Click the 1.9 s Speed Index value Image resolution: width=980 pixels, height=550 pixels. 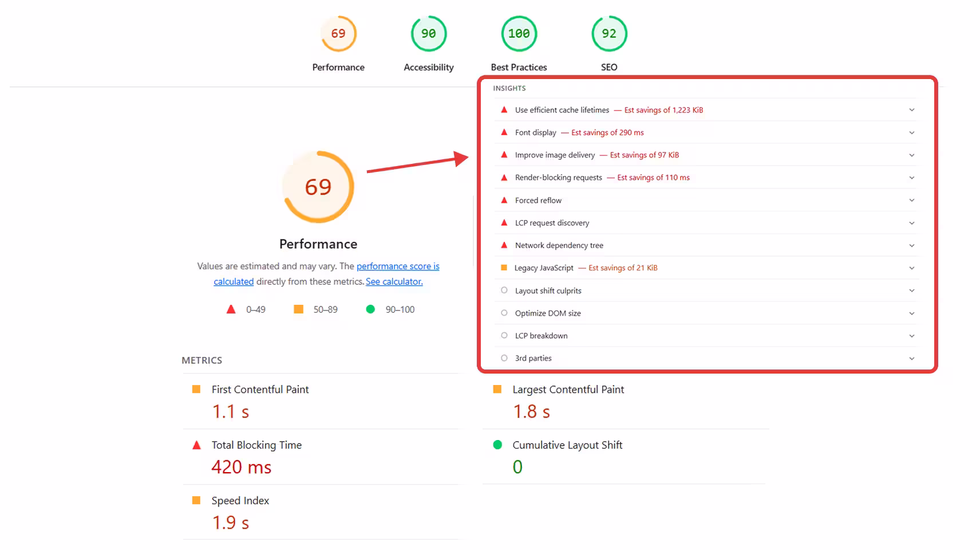[x=231, y=522]
